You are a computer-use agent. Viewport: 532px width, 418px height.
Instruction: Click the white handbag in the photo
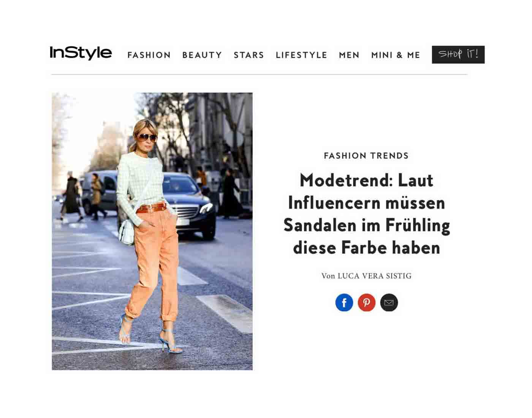click(127, 232)
